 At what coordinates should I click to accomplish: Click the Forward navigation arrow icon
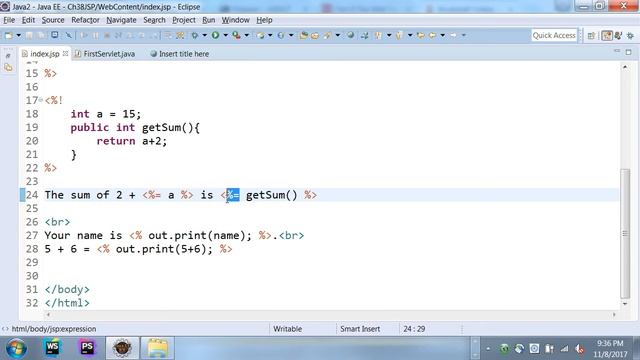pos(453,36)
